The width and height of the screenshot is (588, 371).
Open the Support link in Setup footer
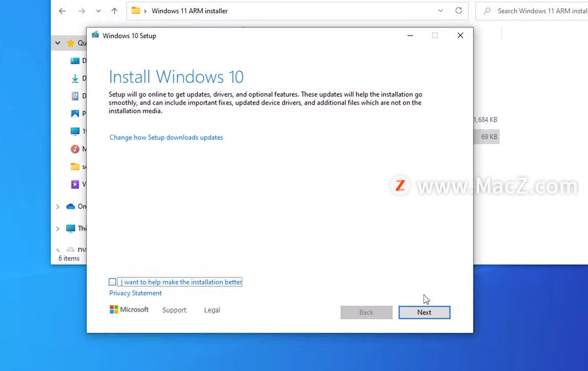pos(174,310)
